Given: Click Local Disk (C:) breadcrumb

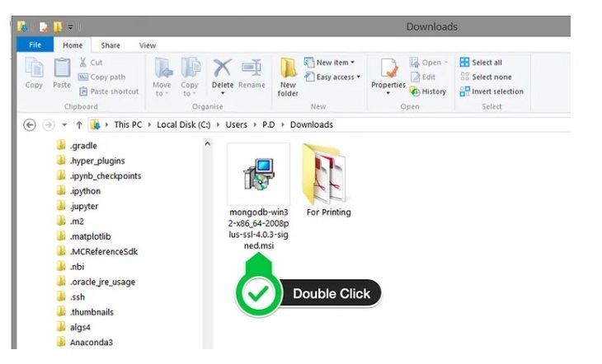Looking at the screenshot, I should (184, 124).
